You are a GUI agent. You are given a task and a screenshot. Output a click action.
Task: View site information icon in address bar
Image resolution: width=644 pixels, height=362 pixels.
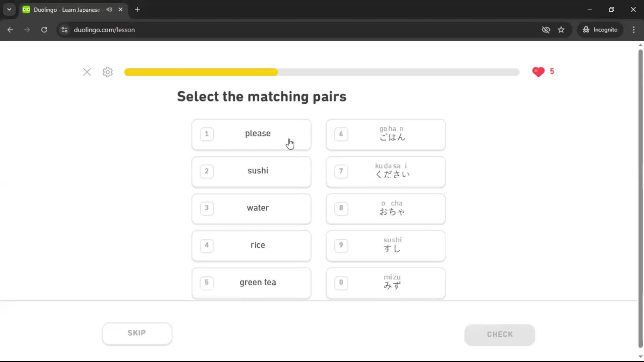click(64, 30)
